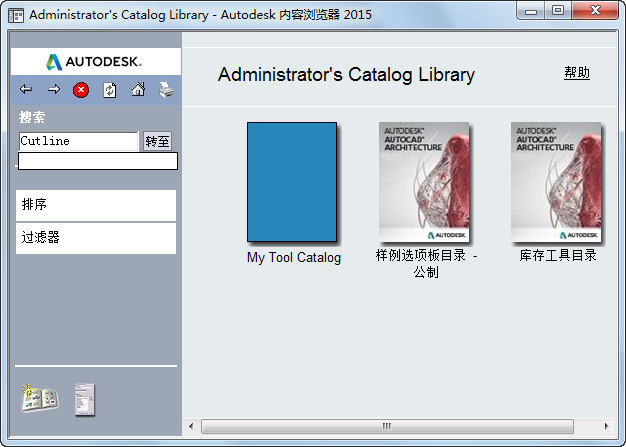Click the horizontal scrollbar thumb
This screenshot has width=626, height=447.
tap(387, 426)
